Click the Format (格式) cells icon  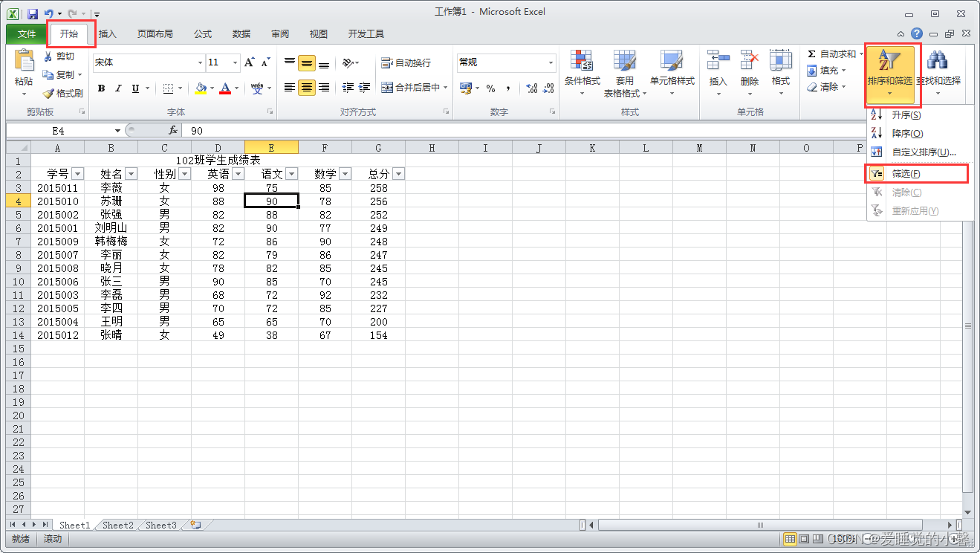(x=781, y=60)
